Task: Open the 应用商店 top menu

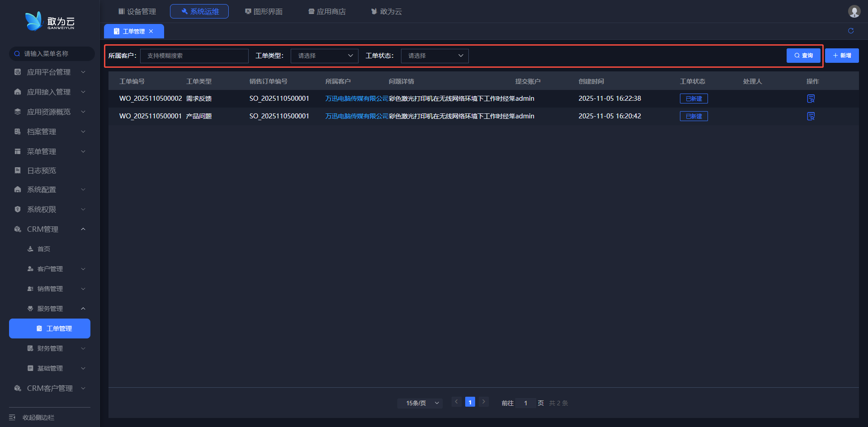Action: coord(327,11)
